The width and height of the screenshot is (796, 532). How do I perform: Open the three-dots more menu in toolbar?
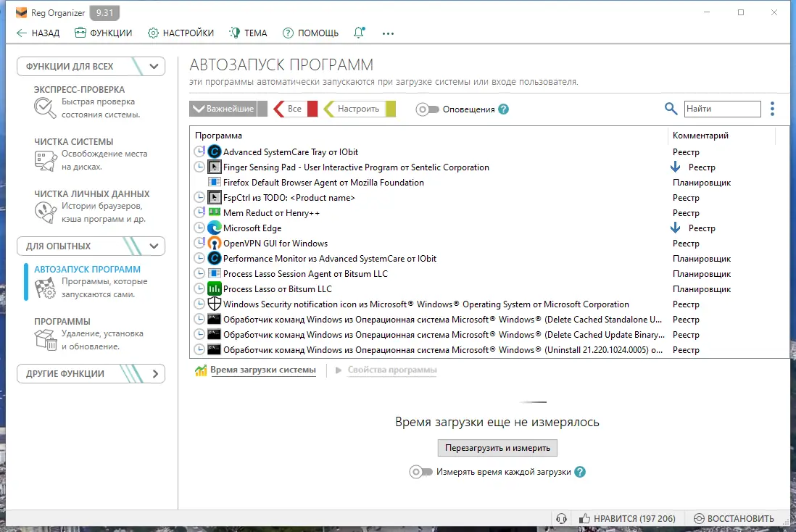pyautogui.click(x=388, y=33)
